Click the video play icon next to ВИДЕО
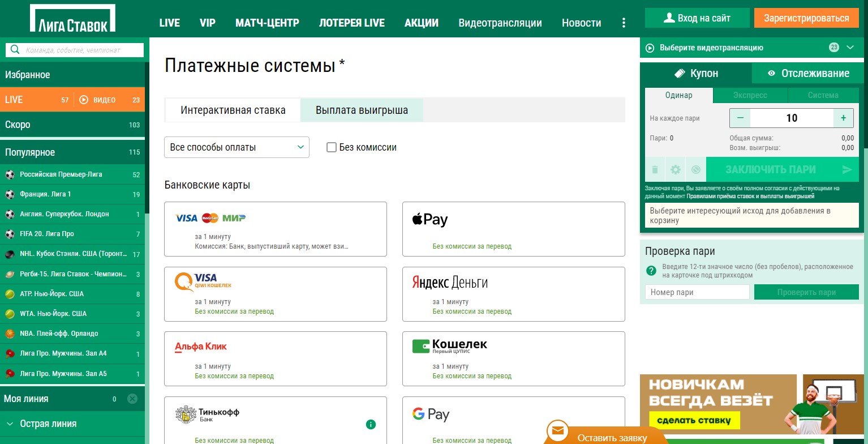 tap(84, 100)
